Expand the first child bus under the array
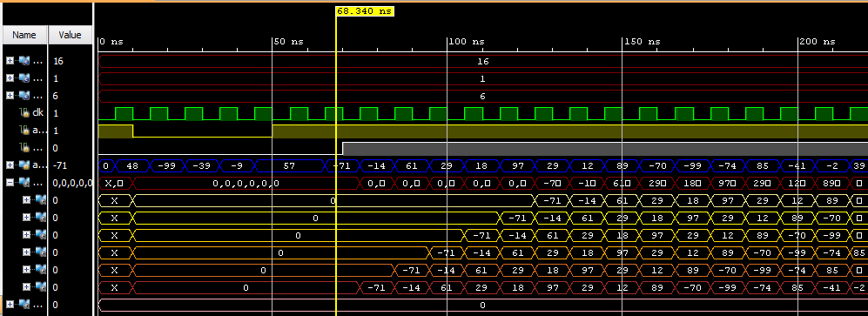This screenshot has width=868, height=316. tap(28, 199)
